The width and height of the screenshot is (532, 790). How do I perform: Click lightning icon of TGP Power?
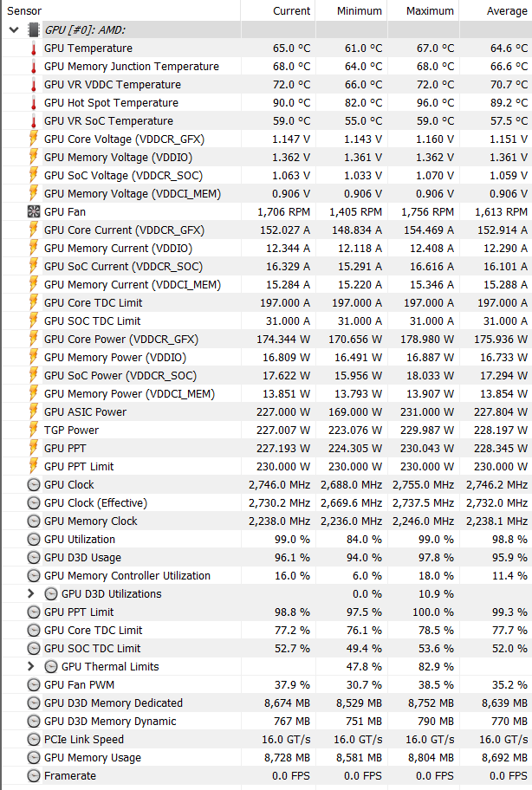(33, 430)
